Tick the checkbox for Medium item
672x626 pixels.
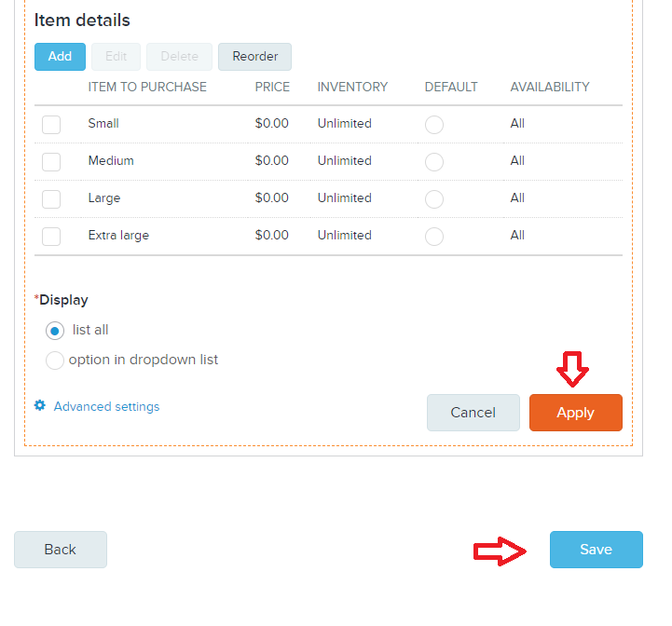pyautogui.click(x=51, y=162)
